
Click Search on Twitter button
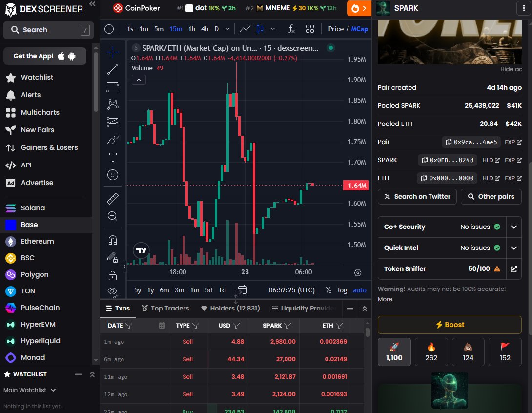coord(417,196)
